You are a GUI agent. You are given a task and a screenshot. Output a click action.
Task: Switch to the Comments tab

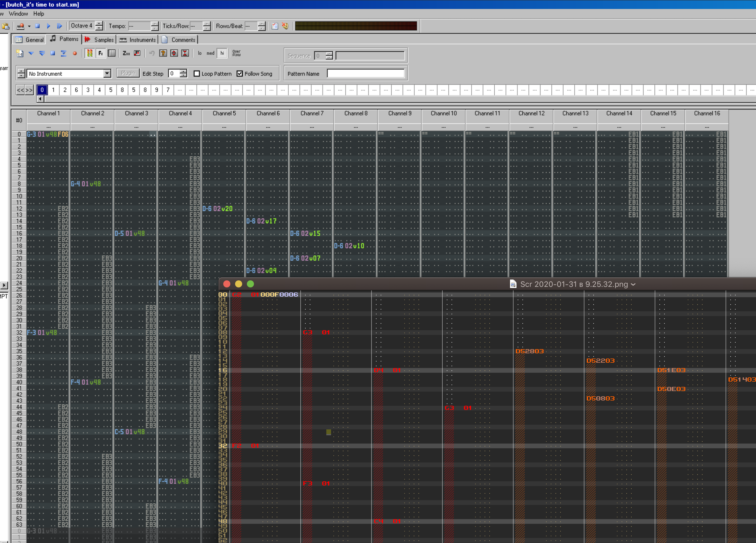click(178, 40)
